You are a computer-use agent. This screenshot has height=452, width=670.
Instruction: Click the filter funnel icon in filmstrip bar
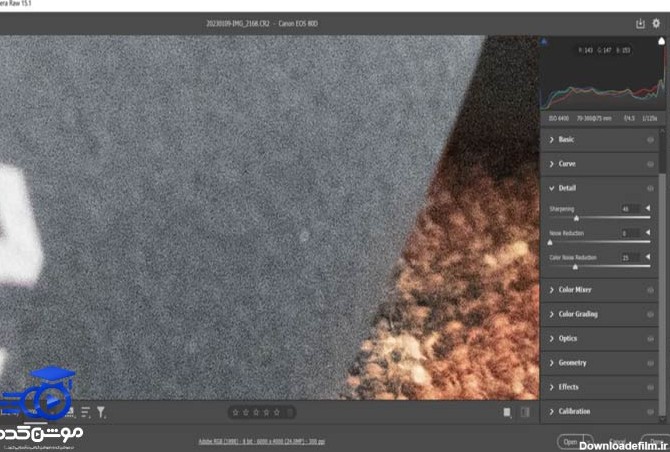click(101, 411)
